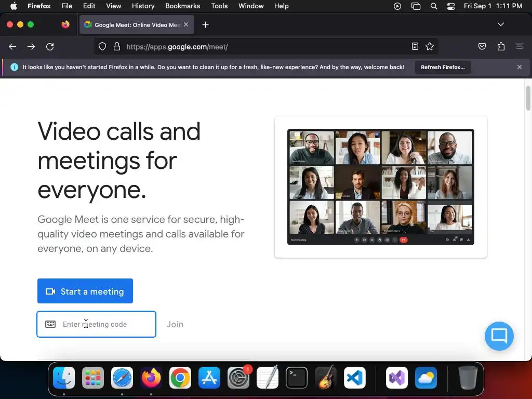Open Spotlight search in menu bar
The width and height of the screenshot is (532, 399).
tap(434, 6)
